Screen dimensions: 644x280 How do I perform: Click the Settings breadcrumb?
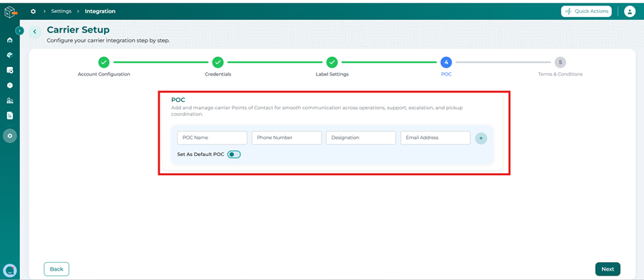click(61, 11)
